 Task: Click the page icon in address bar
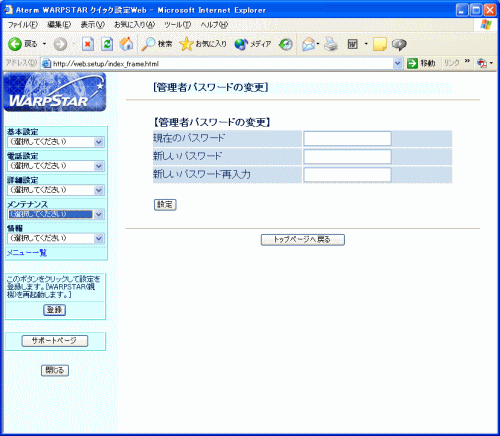point(46,63)
